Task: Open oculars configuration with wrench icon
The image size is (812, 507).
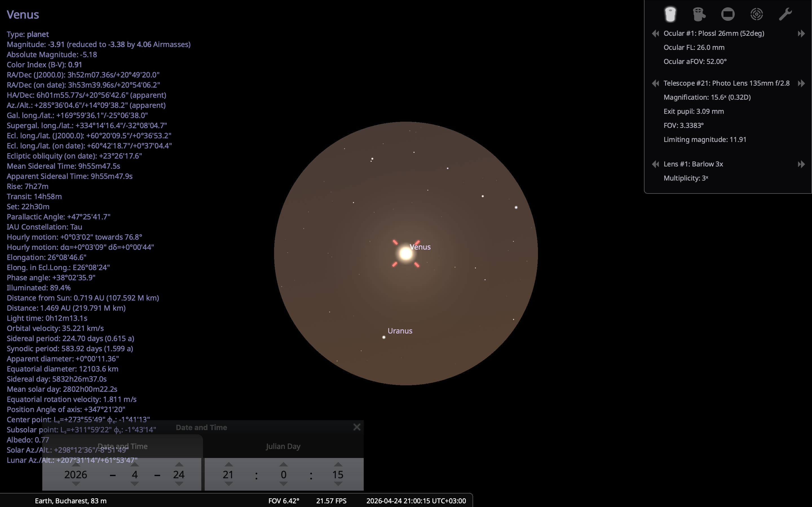Action: 785,14
